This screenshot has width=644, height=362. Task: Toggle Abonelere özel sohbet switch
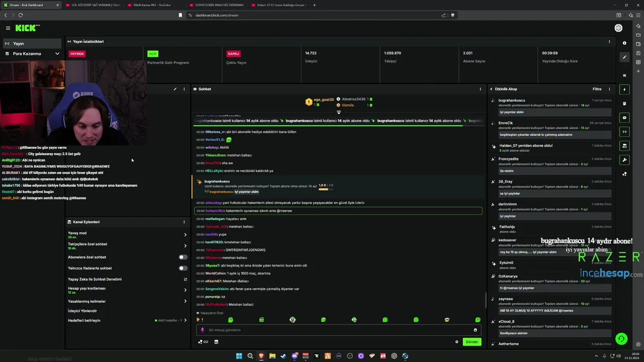point(183,257)
